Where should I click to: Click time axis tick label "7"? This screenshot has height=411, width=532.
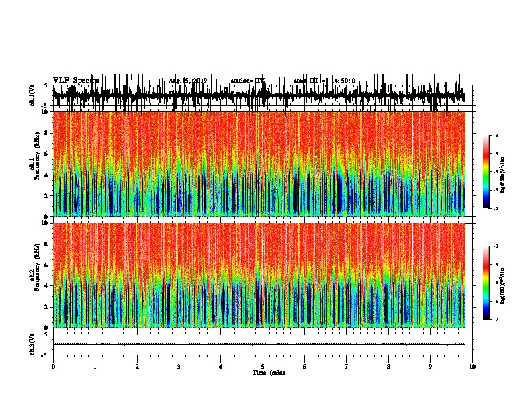(x=347, y=367)
